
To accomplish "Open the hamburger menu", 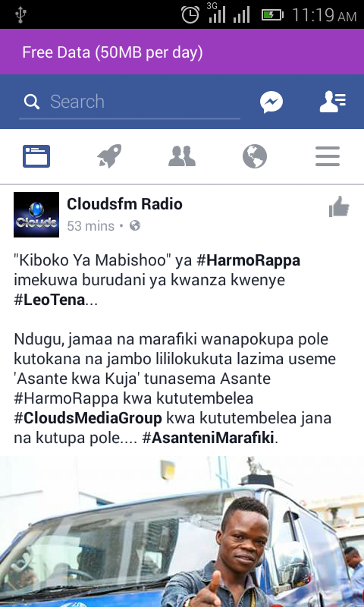I will coord(328,156).
